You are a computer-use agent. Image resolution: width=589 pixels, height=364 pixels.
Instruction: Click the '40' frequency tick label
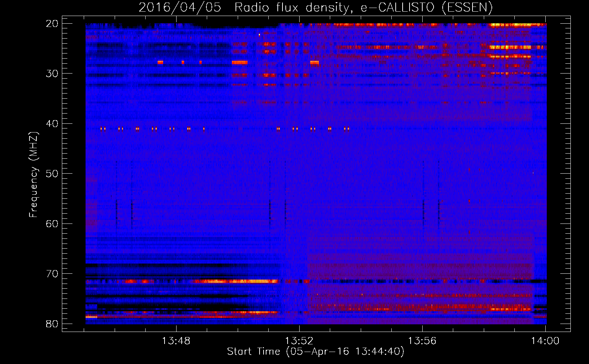pyautogui.click(x=52, y=124)
